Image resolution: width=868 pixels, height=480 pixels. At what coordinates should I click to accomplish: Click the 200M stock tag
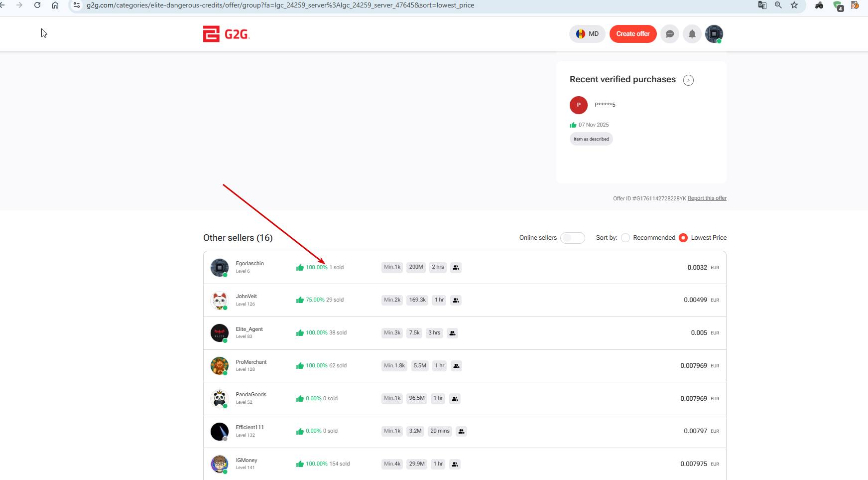(x=416, y=267)
